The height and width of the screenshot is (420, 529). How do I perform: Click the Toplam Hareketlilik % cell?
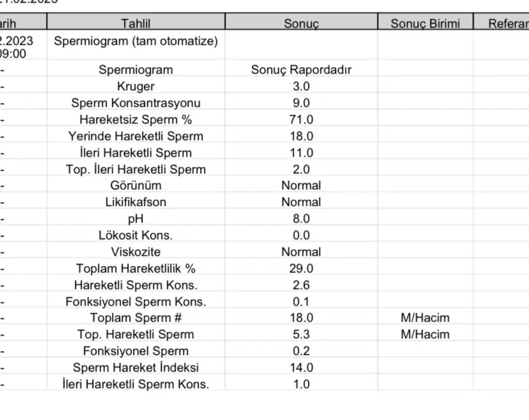click(135, 268)
